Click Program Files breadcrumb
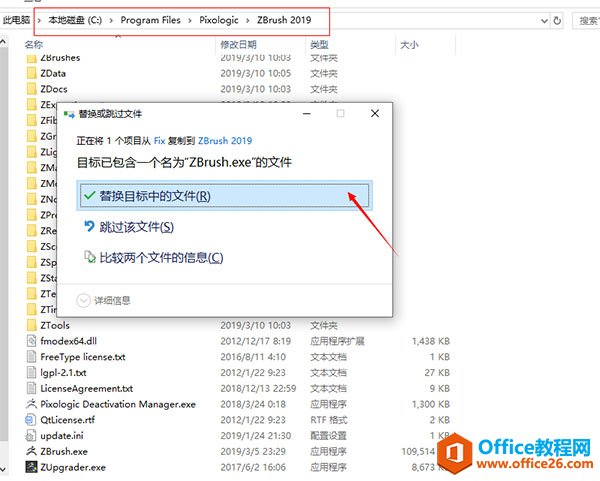The height and width of the screenshot is (481, 600). click(x=150, y=20)
